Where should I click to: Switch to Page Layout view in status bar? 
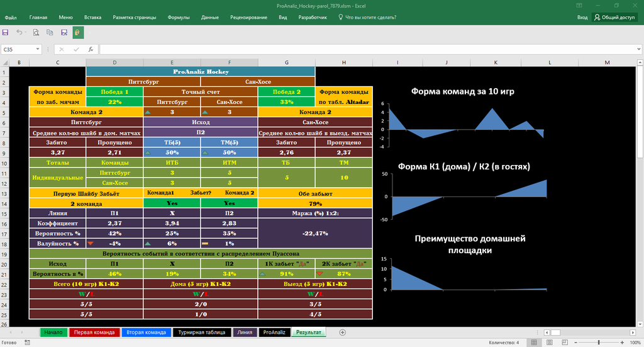click(550, 343)
